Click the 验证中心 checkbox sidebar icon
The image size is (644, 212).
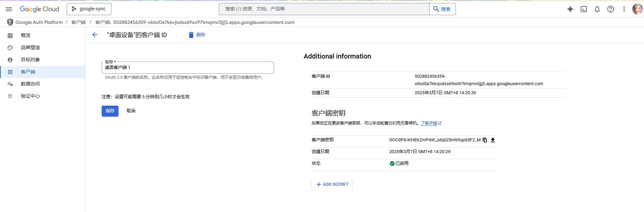coord(10,96)
